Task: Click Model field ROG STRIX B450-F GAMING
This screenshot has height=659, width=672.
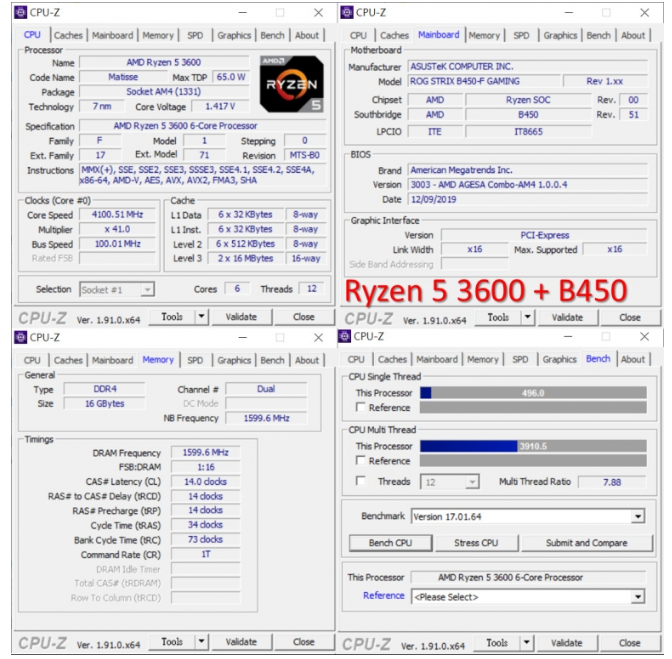Action: 484,81
